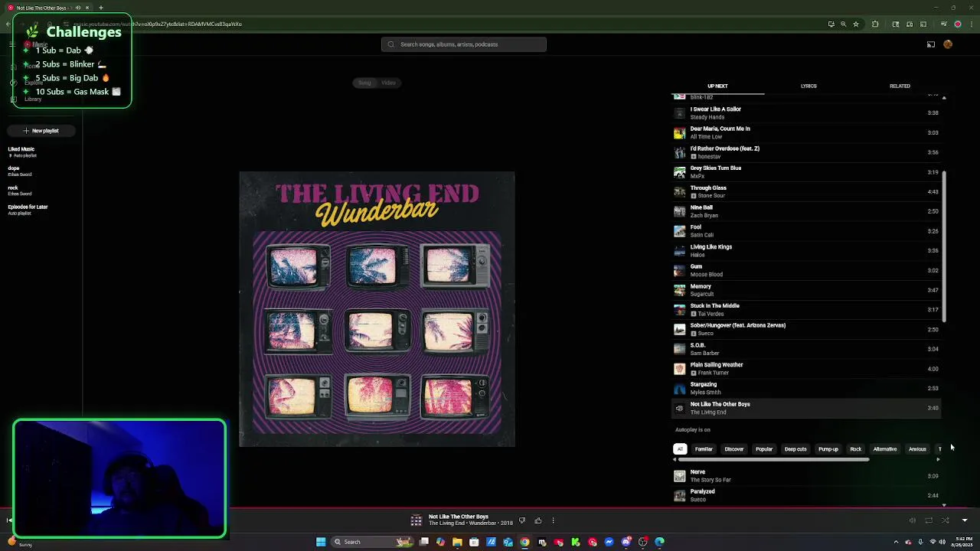Open more options menu in player bar
This screenshot has width=980, height=551.
(x=553, y=520)
